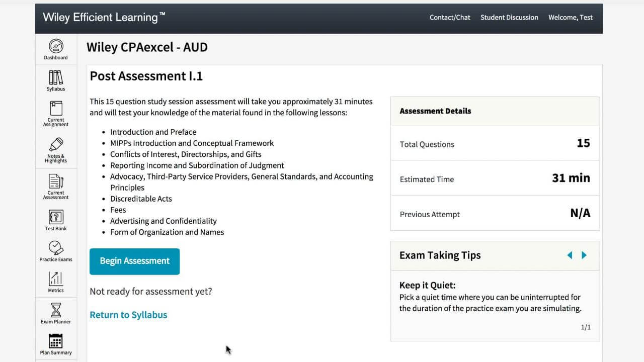
Task: Open Notes & Highlights marker icon
Action: tap(56, 145)
